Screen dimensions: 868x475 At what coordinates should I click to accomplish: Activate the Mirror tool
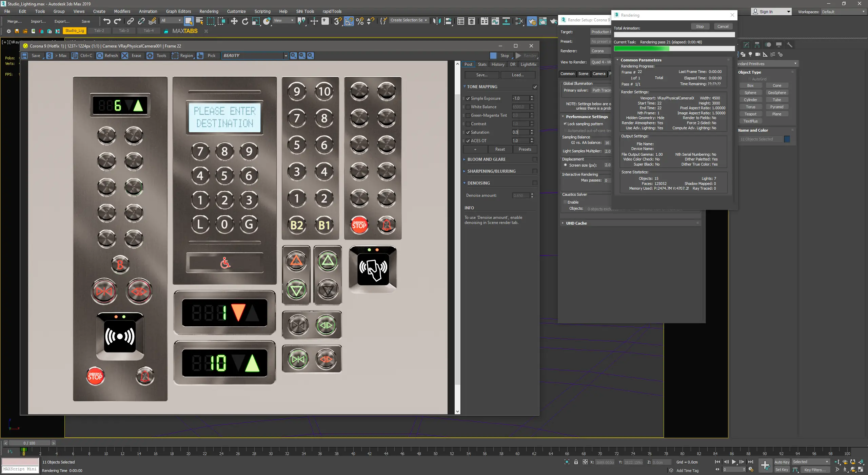pyautogui.click(x=437, y=21)
